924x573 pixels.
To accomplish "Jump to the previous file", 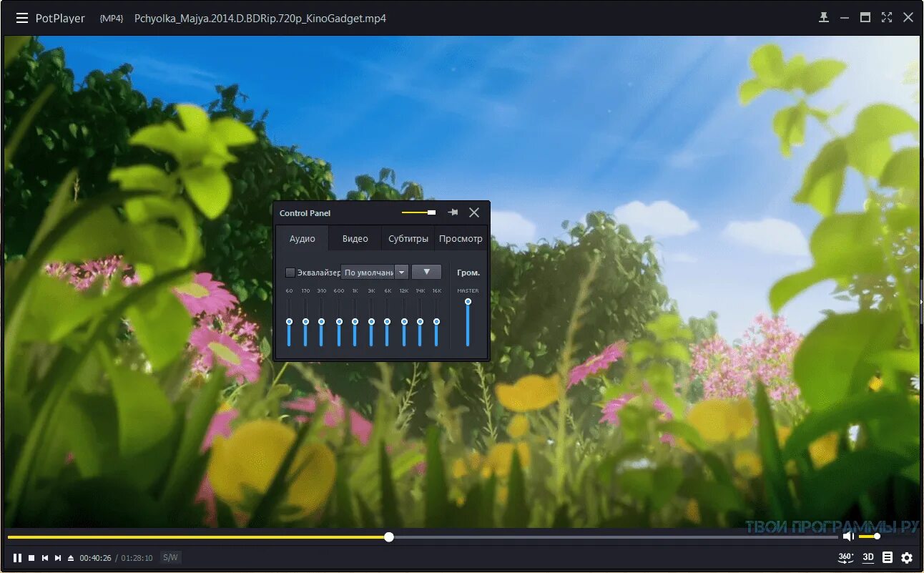I will point(45,558).
